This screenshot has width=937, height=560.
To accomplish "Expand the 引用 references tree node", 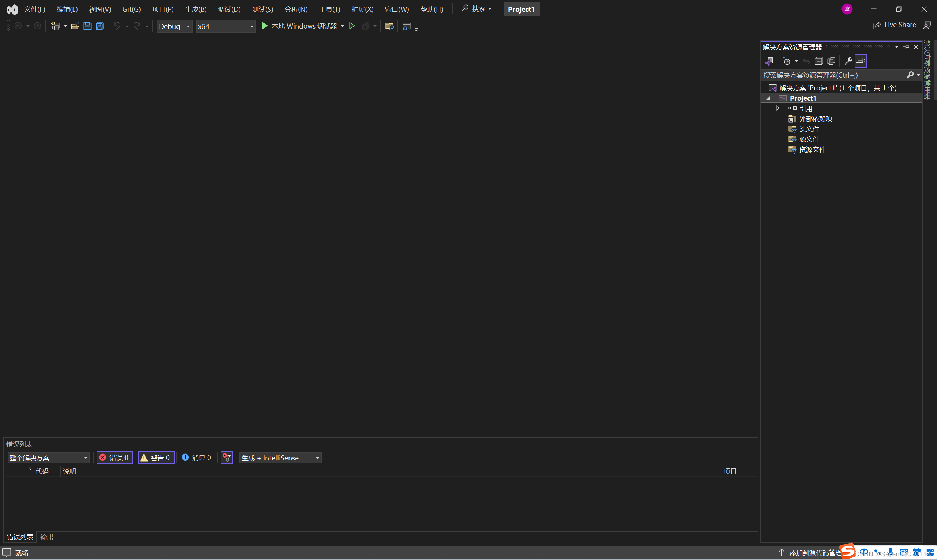I will 777,108.
